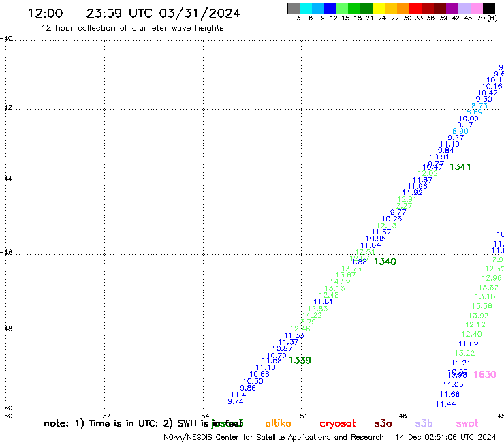Click the 'swot' satellite label

click(467, 423)
